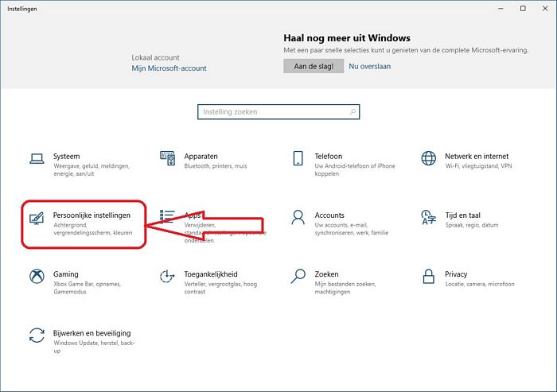557x392 pixels.
Task: Click the Bijwerken en beveiliging sync icon
Action: click(37, 336)
